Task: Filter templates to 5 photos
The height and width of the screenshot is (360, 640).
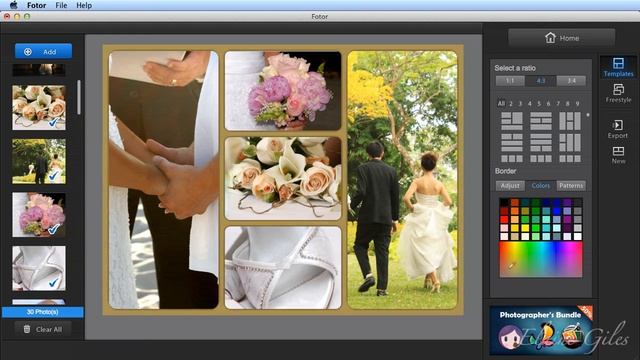Action: [x=539, y=104]
